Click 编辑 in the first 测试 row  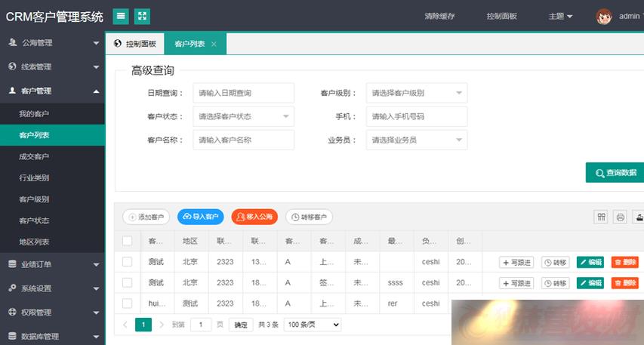(x=590, y=262)
